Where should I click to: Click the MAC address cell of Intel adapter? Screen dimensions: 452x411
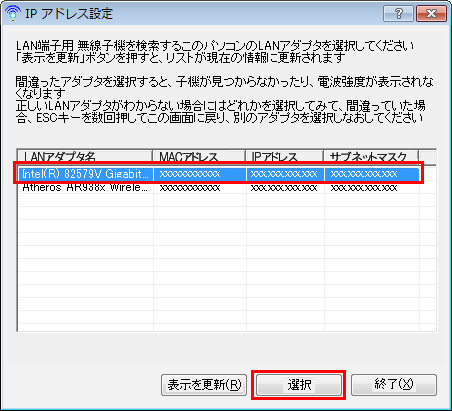tap(200, 174)
